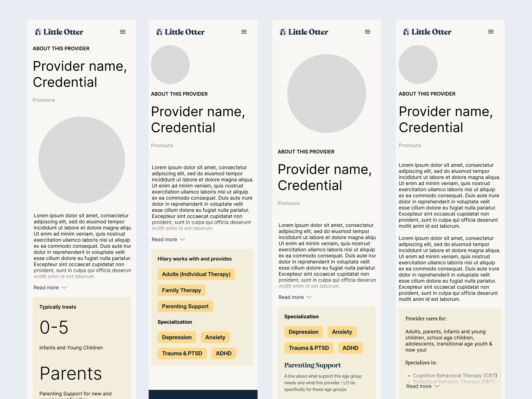Click Little Otter logo in third mockup
This screenshot has width=532, height=399.
pos(304,32)
